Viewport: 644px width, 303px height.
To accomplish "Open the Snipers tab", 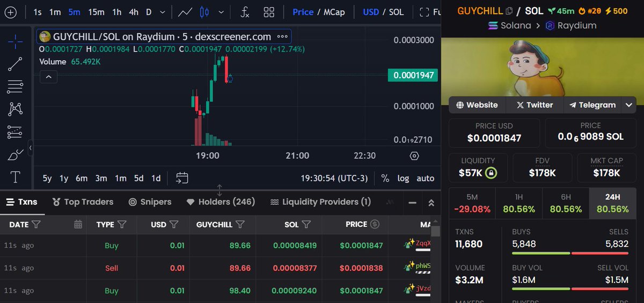I will tap(150, 202).
